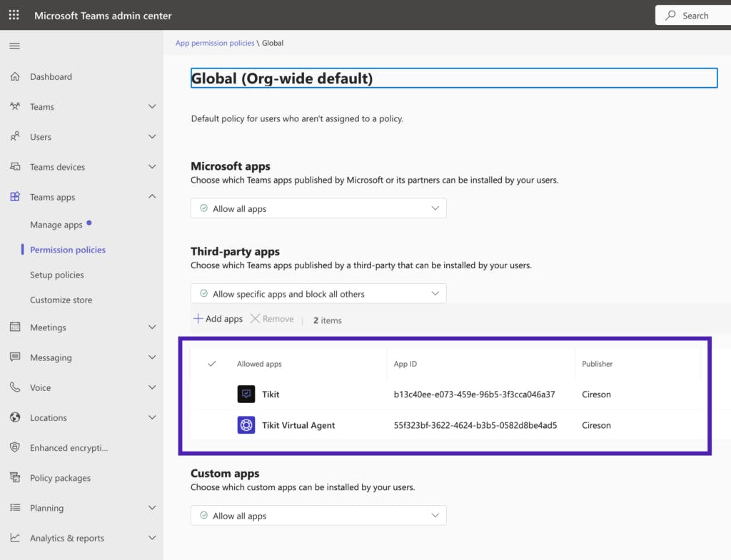This screenshot has height=560, width=731.
Task: Click the Locations globe icon
Action: tap(15, 418)
